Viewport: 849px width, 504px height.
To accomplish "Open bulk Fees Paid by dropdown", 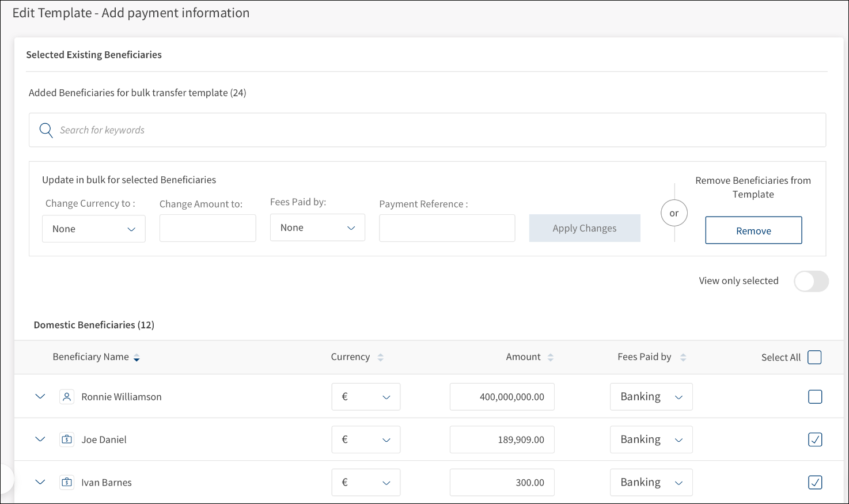I will coord(317,228).
